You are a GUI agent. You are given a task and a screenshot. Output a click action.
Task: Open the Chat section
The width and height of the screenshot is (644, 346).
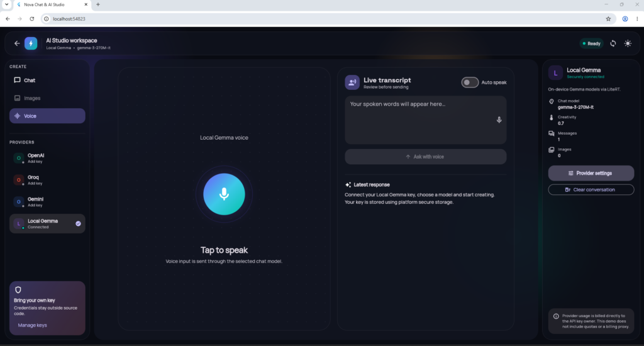47,80
